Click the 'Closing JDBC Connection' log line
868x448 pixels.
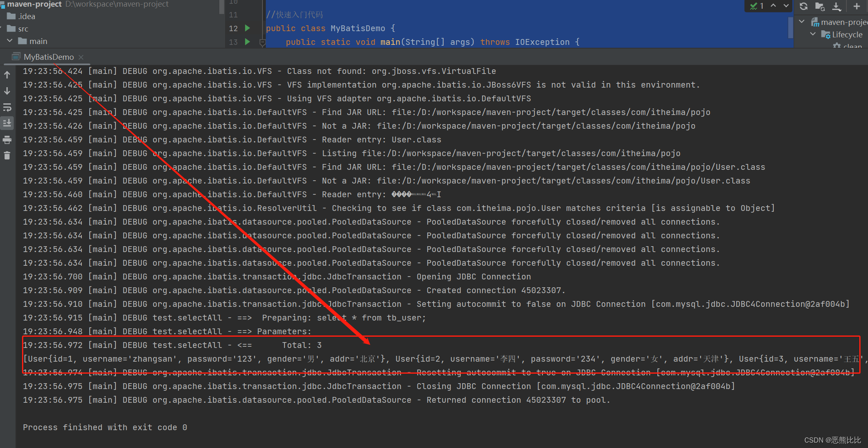pos(379,386)
